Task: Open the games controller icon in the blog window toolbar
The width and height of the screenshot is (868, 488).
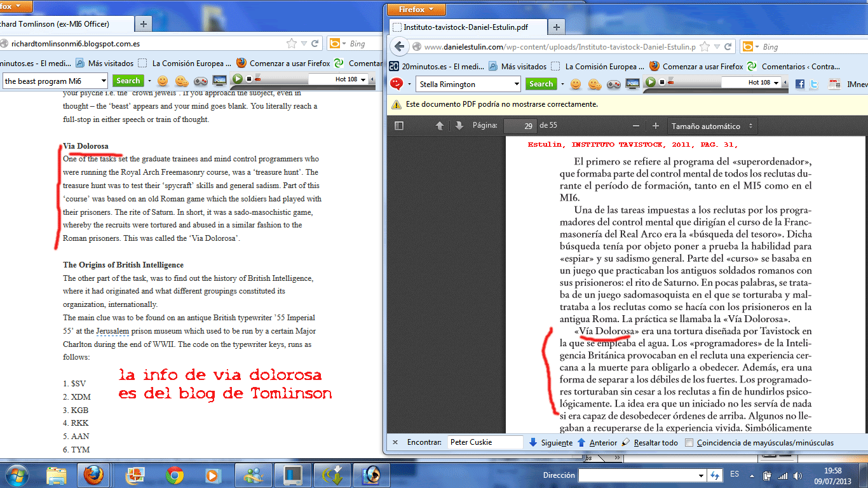Action: [x=200, y=81]
